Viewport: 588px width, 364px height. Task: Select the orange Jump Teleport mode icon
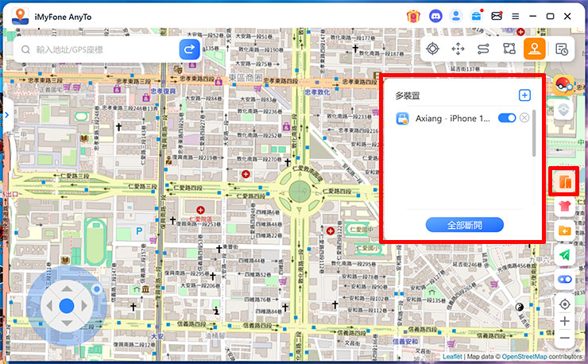pos(535,48)
